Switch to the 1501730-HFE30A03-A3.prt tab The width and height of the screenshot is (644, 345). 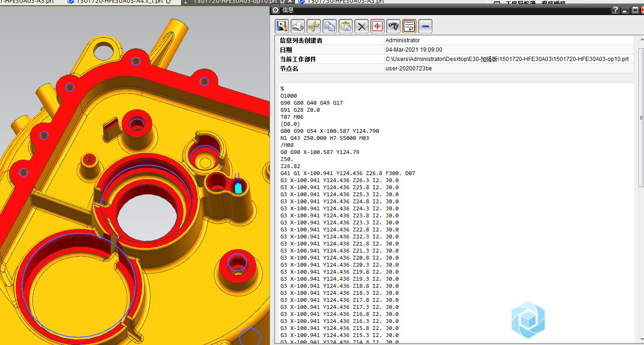tap(342, 1)
